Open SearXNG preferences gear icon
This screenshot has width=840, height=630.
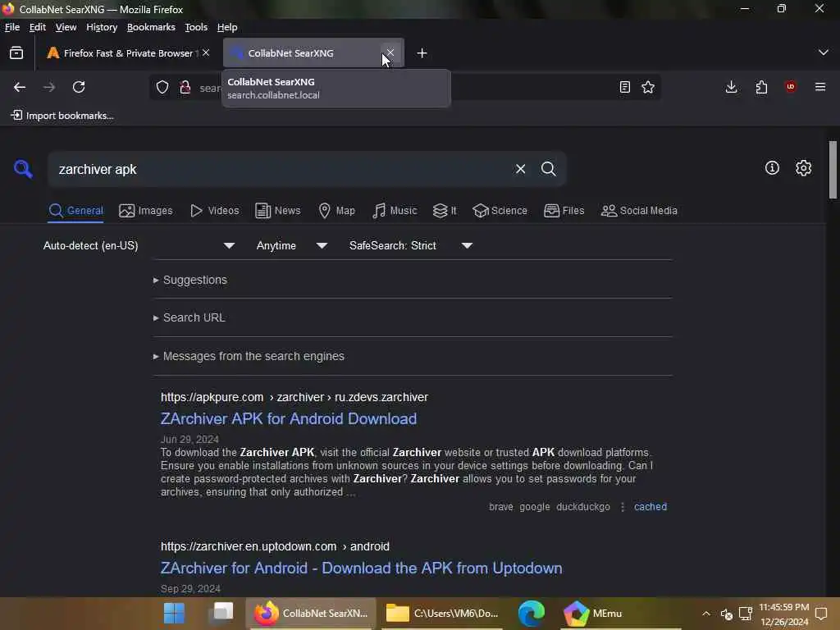[x=803, y=167]
